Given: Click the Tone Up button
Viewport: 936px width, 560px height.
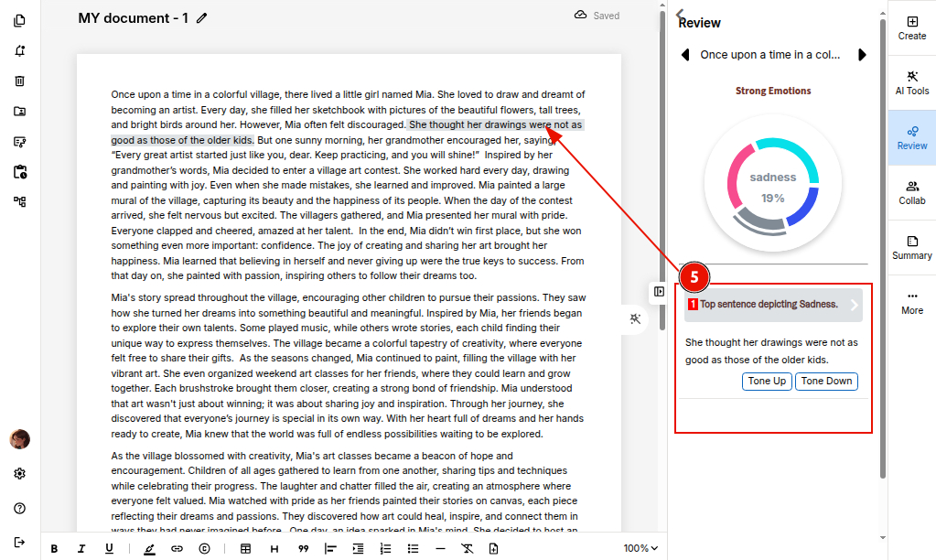Looking at the screenshot, I should 767,382.
